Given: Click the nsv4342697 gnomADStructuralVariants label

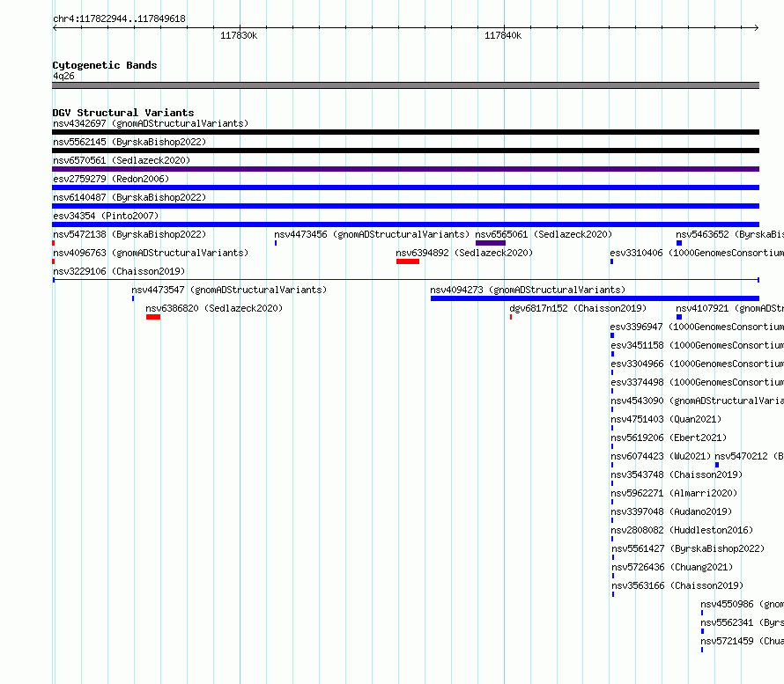Looking at the screenshot, I should click(x=151, y=123).
